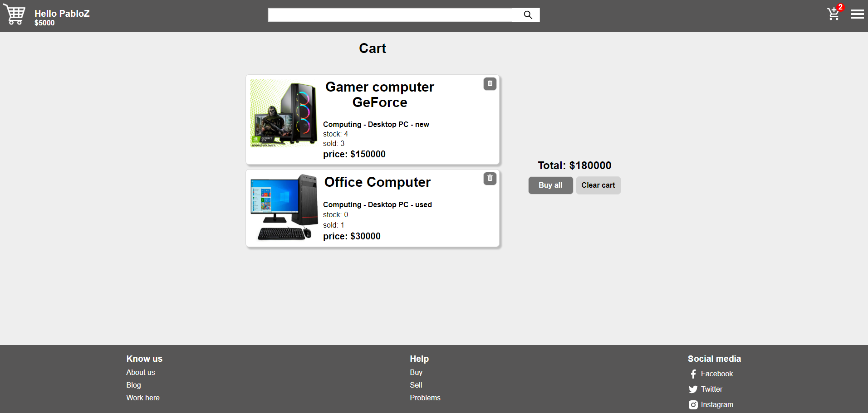Open the Work here link
Viewport: 868px width, 413px height.
coord(143,398)
